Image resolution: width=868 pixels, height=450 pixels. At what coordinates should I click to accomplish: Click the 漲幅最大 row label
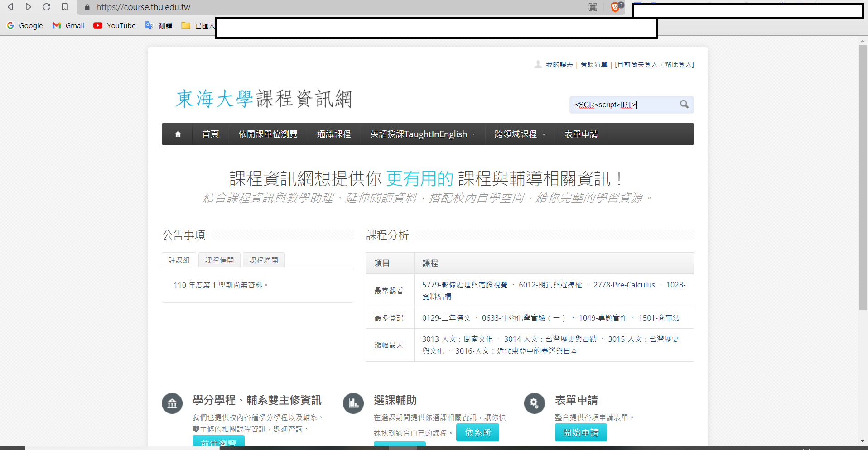pos(389,345)
